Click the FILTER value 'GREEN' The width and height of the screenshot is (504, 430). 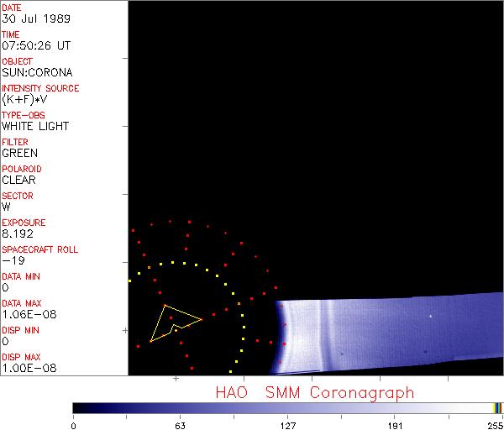(19, 153)
